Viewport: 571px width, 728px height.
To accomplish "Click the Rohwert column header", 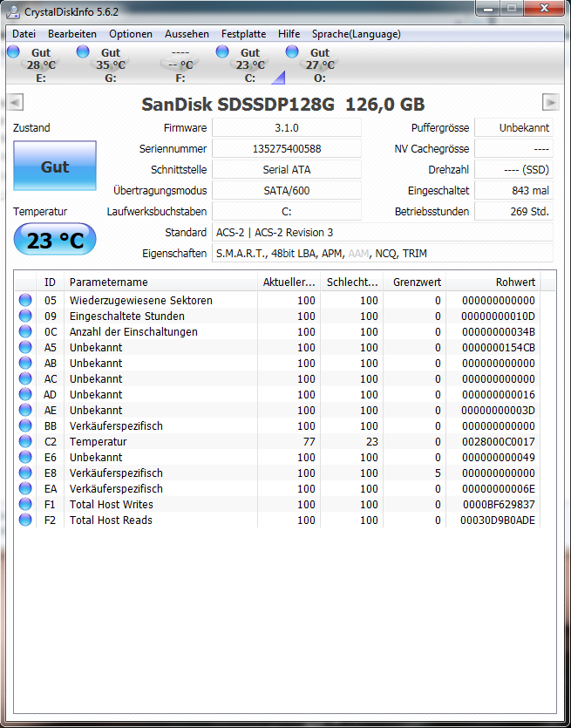I will coord(493,282).
